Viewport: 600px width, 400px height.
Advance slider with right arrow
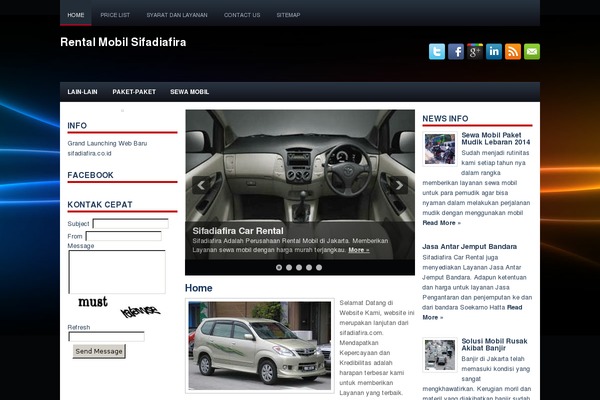[x=399, y=185]
